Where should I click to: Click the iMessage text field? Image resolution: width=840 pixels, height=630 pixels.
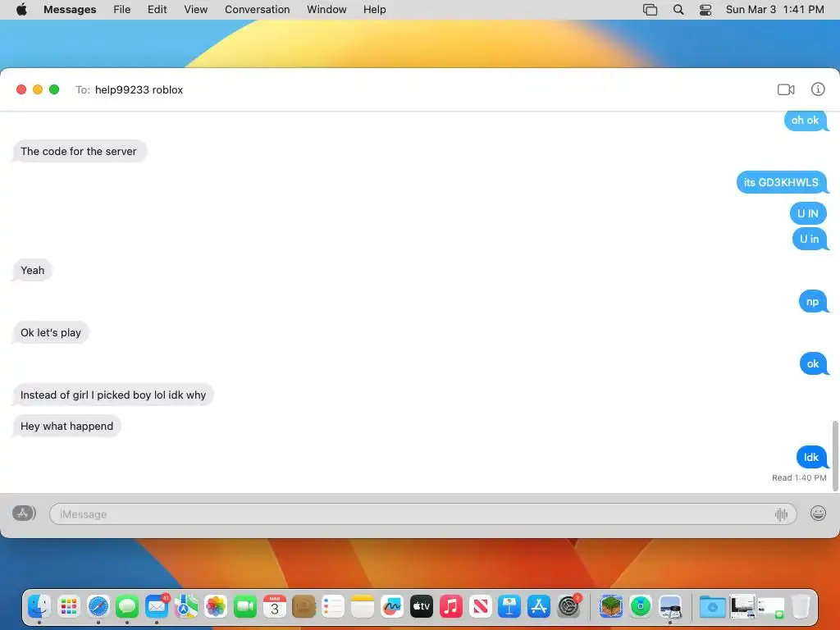pos(422,514)
